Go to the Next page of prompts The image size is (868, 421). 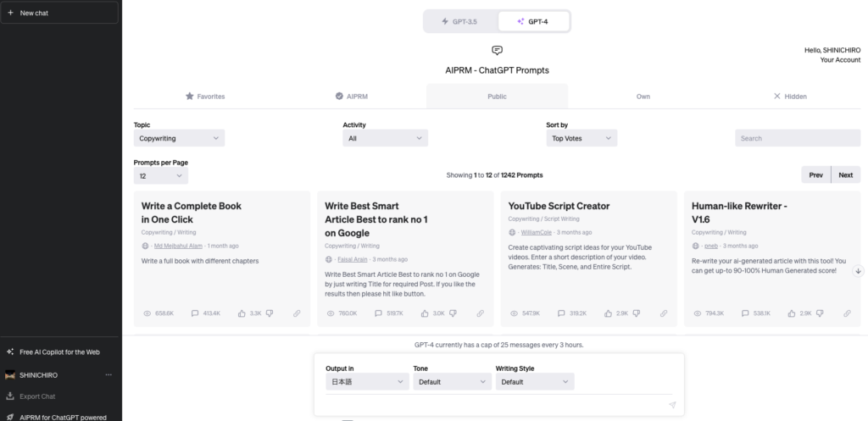(846, 174)
